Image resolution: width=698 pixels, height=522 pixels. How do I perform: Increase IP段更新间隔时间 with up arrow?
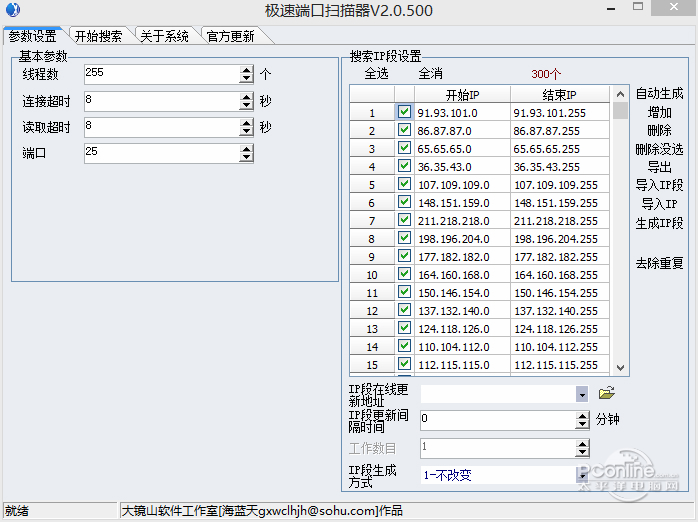point(582,416)
